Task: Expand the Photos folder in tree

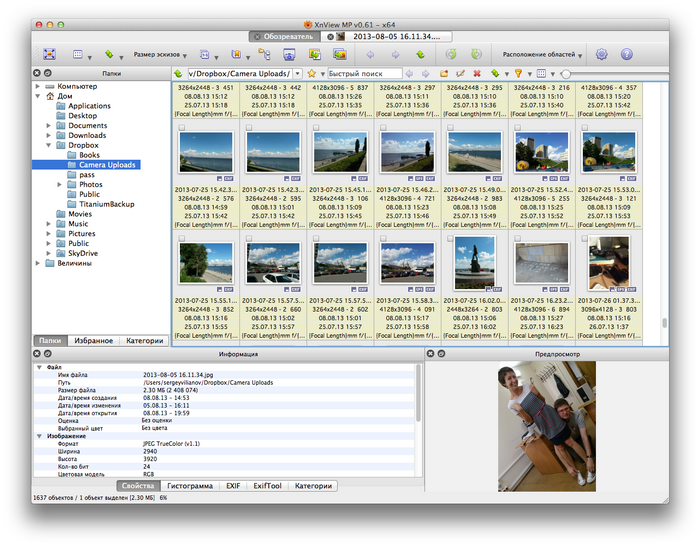Action: (60, 185)
